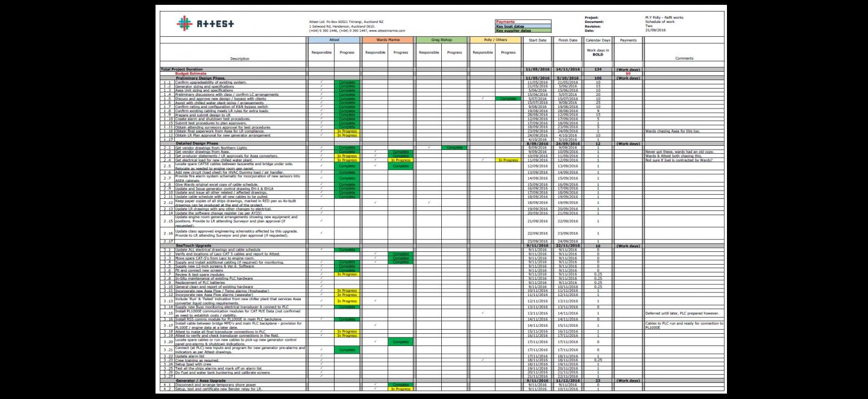Click Polly / Others In Progress cell, task 2.4
The image size is (868, 399).
pos(508,160)
